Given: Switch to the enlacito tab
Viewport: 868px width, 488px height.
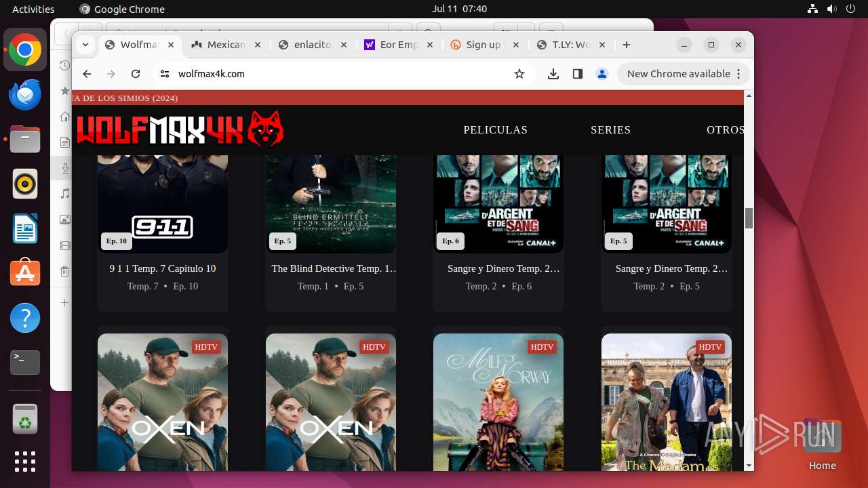Looking at the screenshot, I should (x=313, y=45).
